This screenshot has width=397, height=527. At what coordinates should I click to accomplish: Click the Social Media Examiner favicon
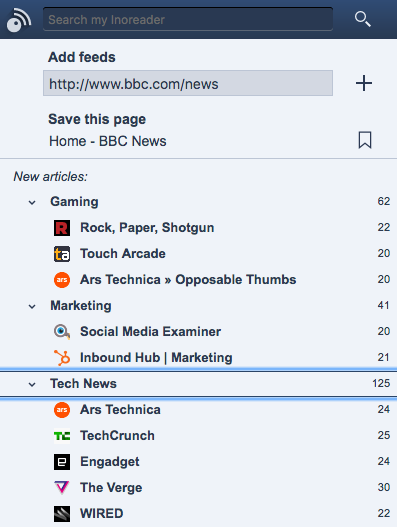pos(62,332)
